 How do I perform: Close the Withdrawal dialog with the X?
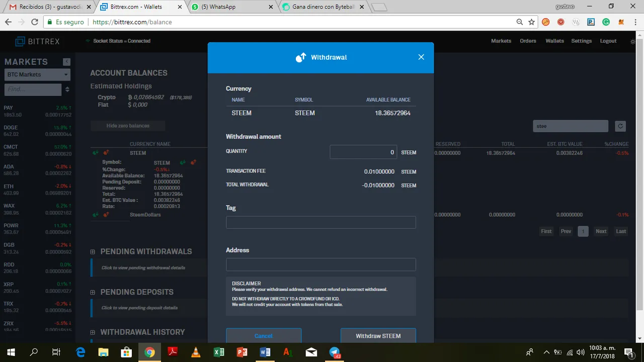pyautogui.click(x=421, y=57)
